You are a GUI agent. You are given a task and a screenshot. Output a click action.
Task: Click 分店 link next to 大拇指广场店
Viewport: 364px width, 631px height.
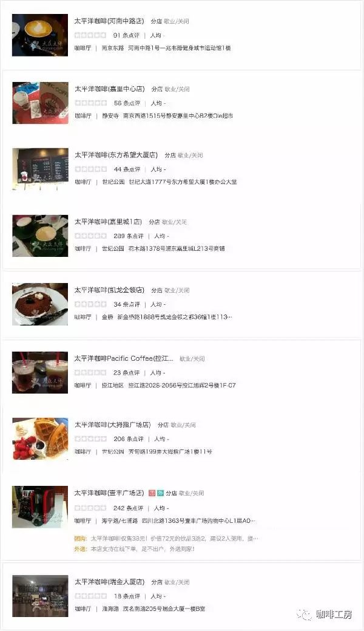coord(163,425)
